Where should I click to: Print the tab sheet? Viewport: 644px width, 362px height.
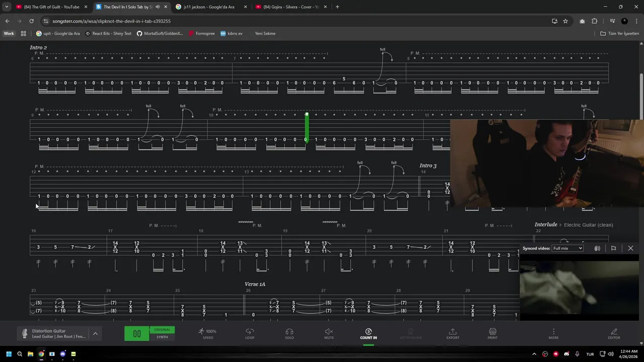coord(493,334)
